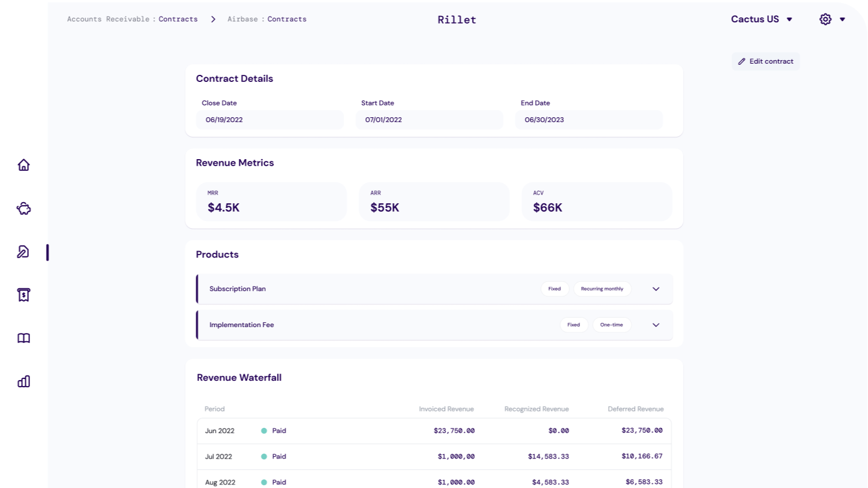Open the dropdown arrow beside settings gear

click(843, 19)
